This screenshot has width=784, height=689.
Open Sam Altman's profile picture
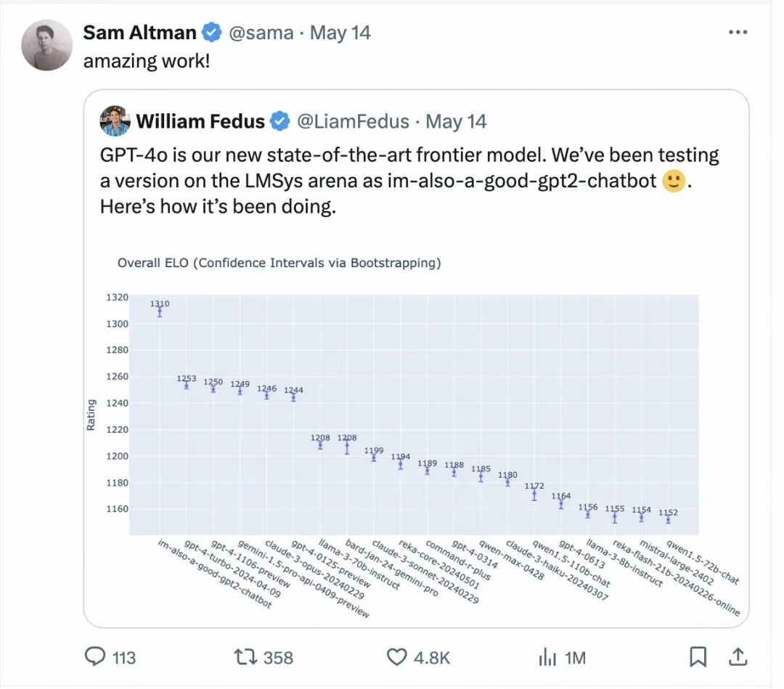47,45
